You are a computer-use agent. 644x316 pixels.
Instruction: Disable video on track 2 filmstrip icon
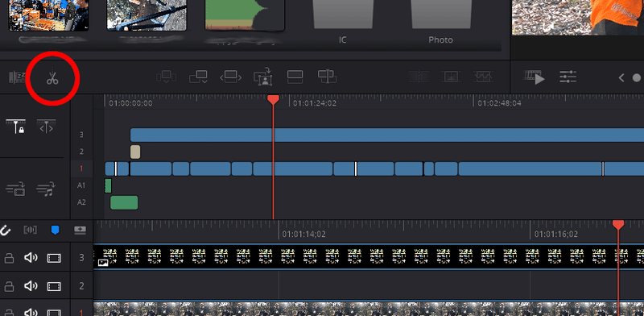[x=54, y=286]
